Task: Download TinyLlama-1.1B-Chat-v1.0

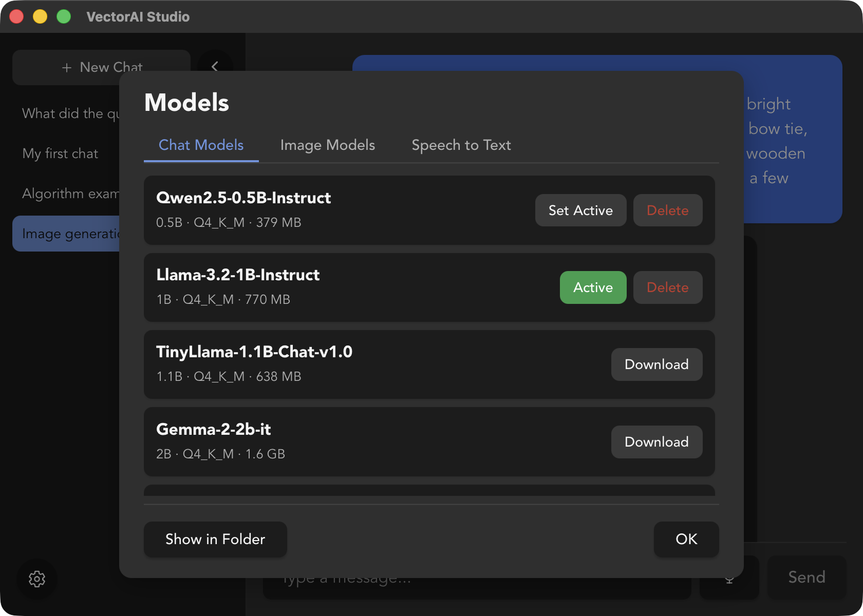Action: click(656, 364)
